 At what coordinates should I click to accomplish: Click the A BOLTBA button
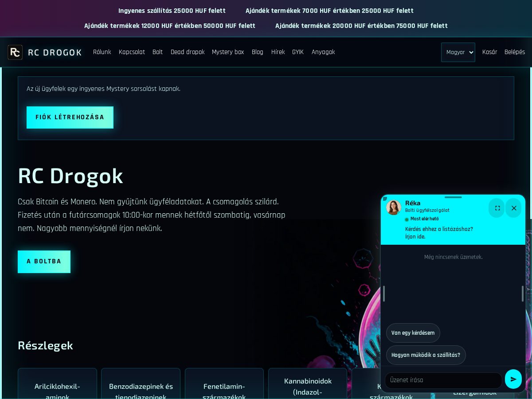(44, 262)
